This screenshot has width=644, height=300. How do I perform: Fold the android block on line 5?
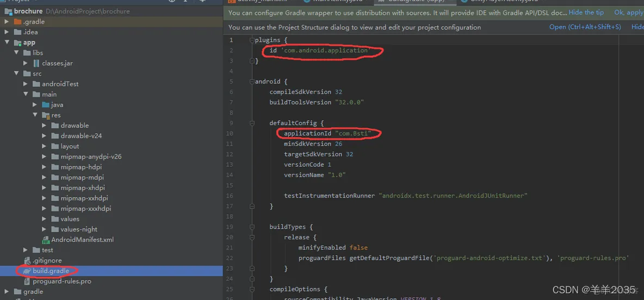coord(252,82)
